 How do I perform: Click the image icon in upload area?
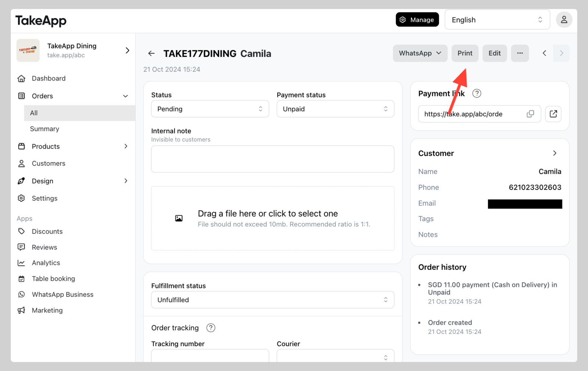pos(179,218)
